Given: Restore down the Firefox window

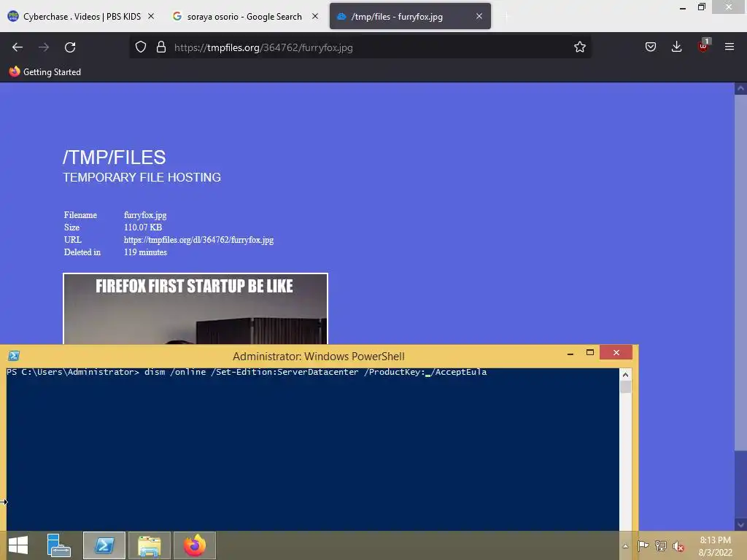Looking at the screenshot, I should tap(702, 7).
